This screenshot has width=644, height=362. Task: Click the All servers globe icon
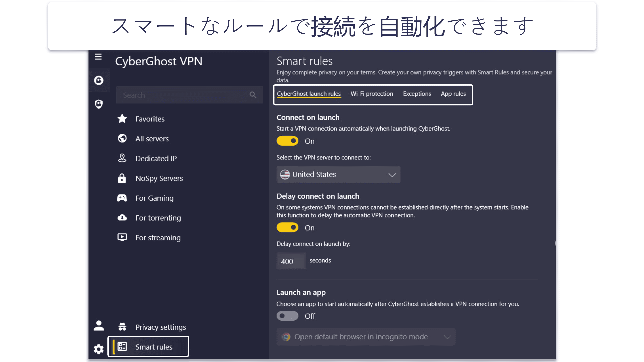(x=122, y=138)
